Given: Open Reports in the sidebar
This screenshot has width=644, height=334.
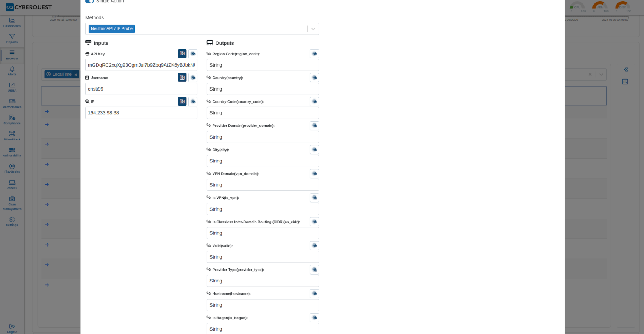Looking at the screenshot, I should (12, 39).
